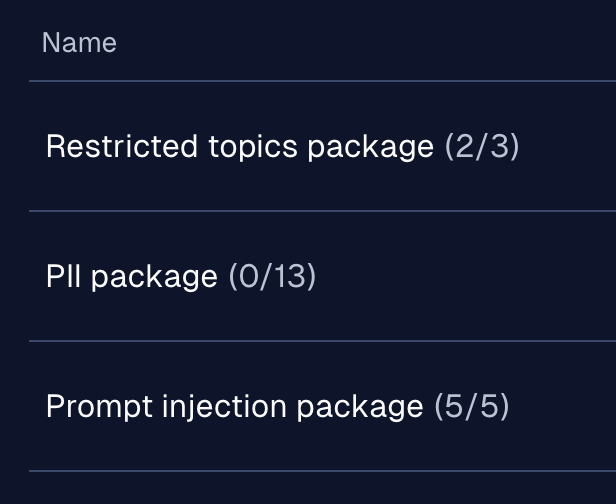The width and height of the screenshot is (616, 504).
Task: Click the (2/3) count for Restricted topics
Action: (482, 147)
